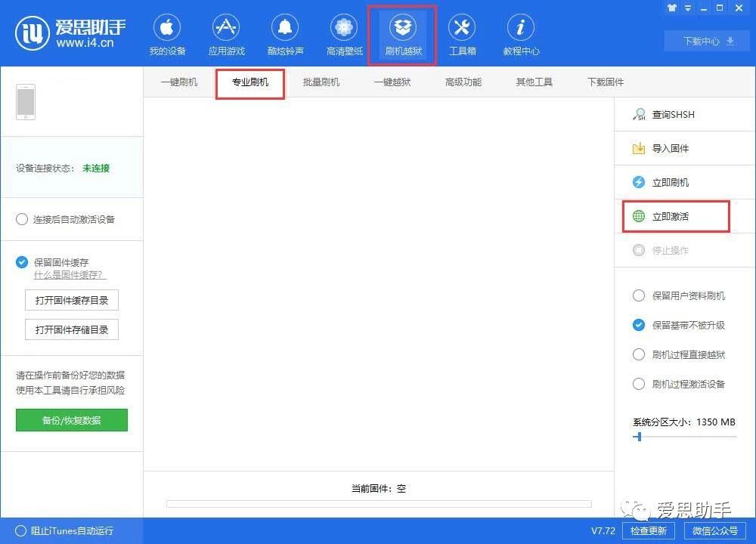Image resolution: width=756 pixels, height=544 pixels.
Task: Open the 应用游戏 (Apps & Games) section
Action: click(x=226, y=34)
